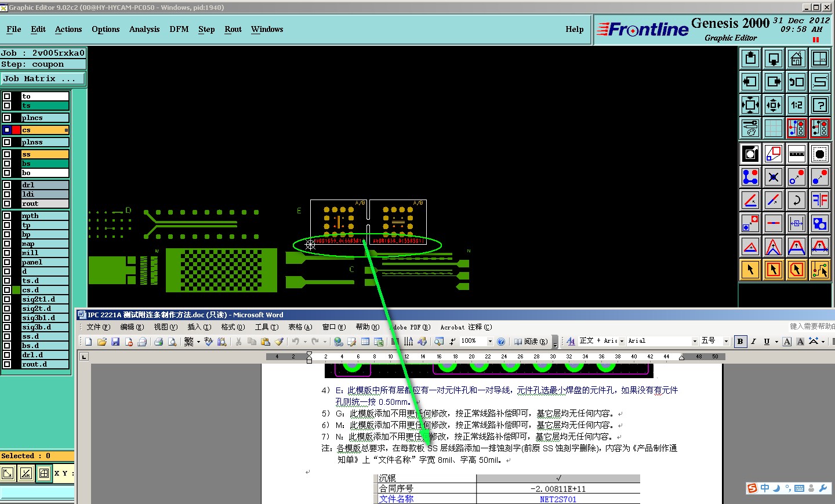The height and width of the screenshot is (504, 835).
Task: Click the previous view icon with curved arrow
Action: 797,82
